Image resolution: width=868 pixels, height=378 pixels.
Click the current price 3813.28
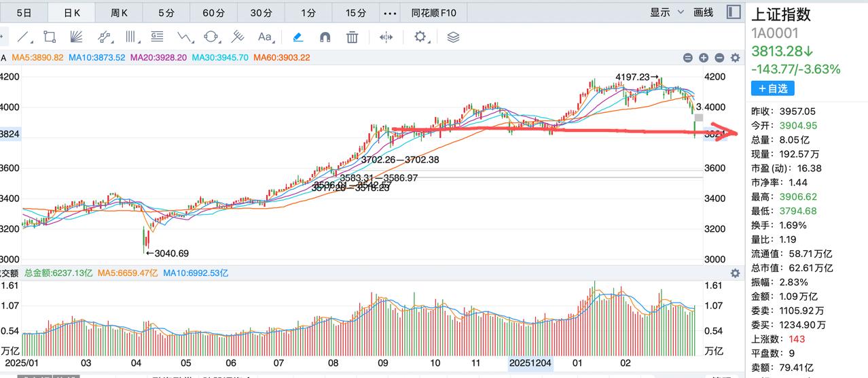[781, 51]
